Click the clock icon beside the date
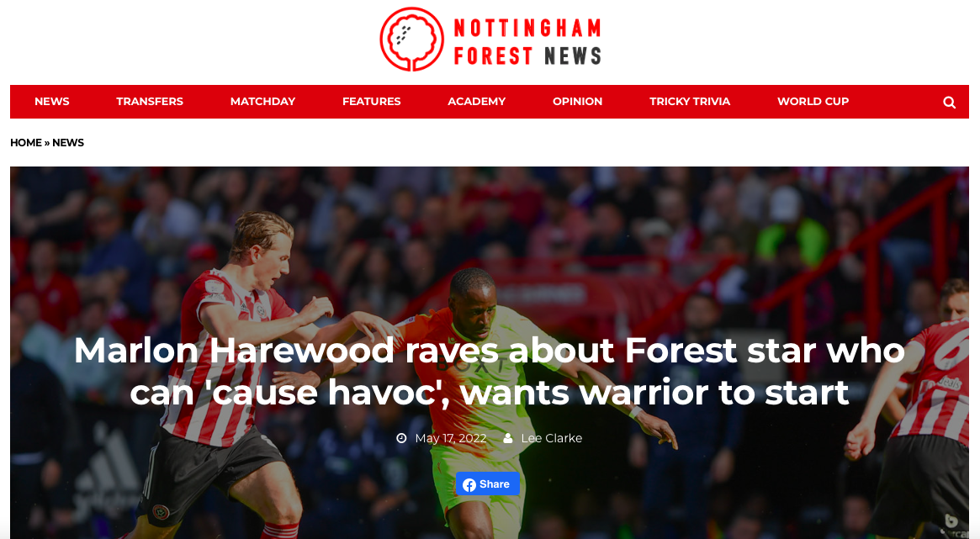The image size is (980, 539). pos(401,438)
